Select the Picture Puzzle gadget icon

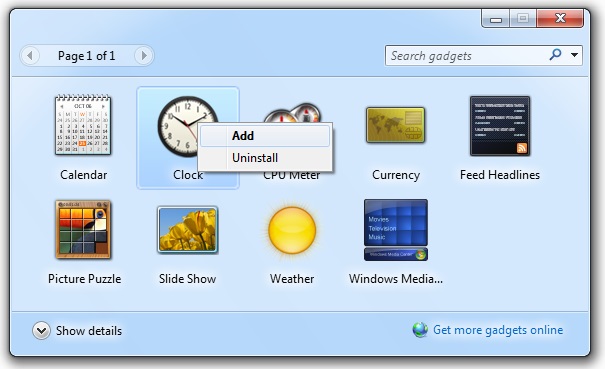click(83, 229)
